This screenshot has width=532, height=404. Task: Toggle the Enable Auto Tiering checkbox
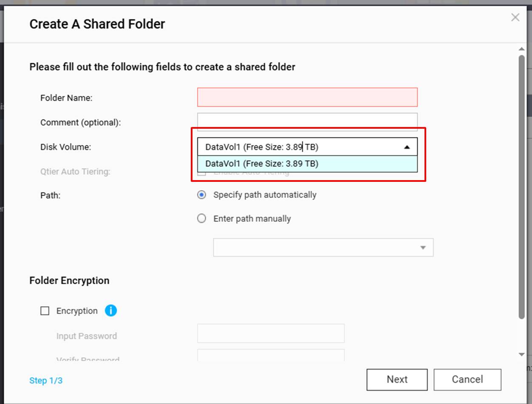coord(202,173)
